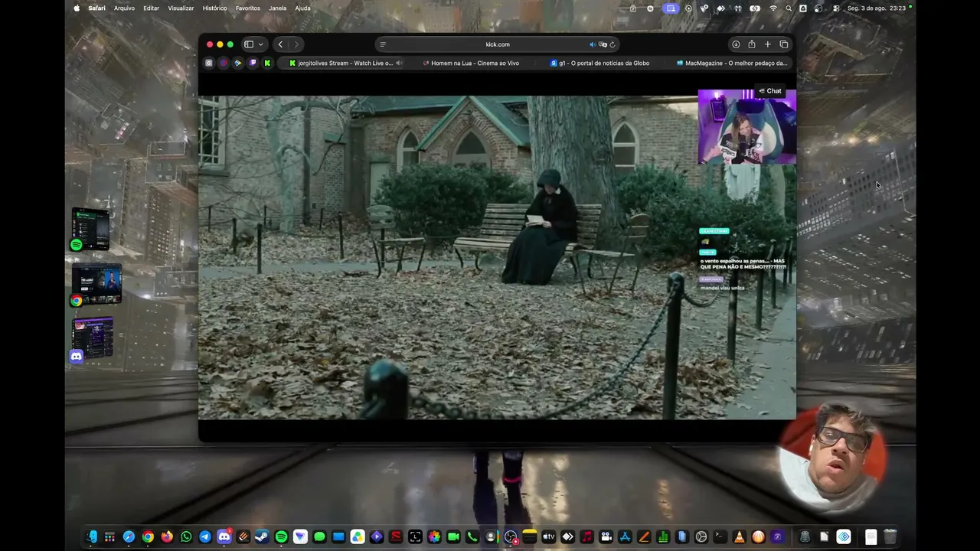980x551 pixels.
Task: Open Google Chrome from the Dock
Action: [x=148, y=536]
